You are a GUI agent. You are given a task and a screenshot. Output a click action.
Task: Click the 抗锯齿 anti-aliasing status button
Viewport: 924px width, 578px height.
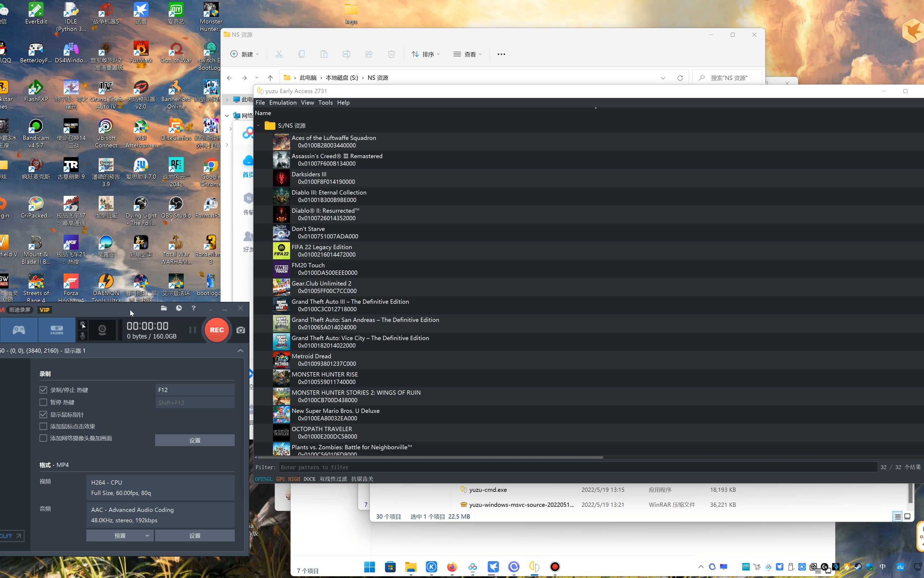(x=362, y=479)
